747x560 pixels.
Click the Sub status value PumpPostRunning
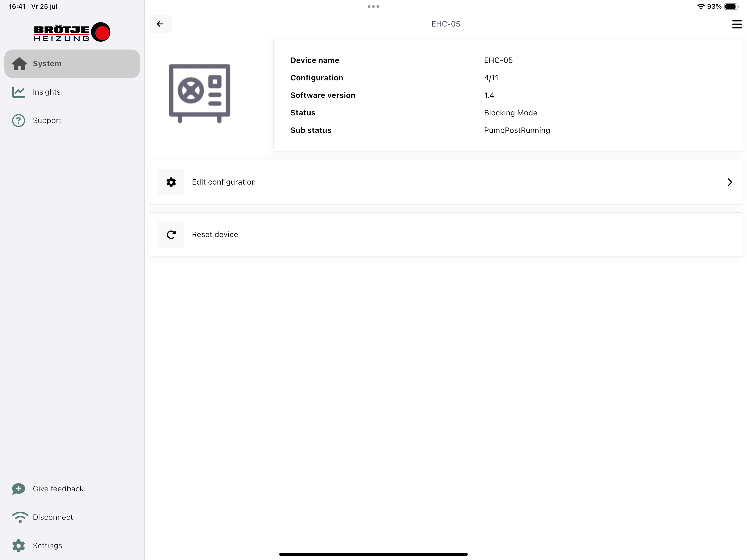[517, 130]
